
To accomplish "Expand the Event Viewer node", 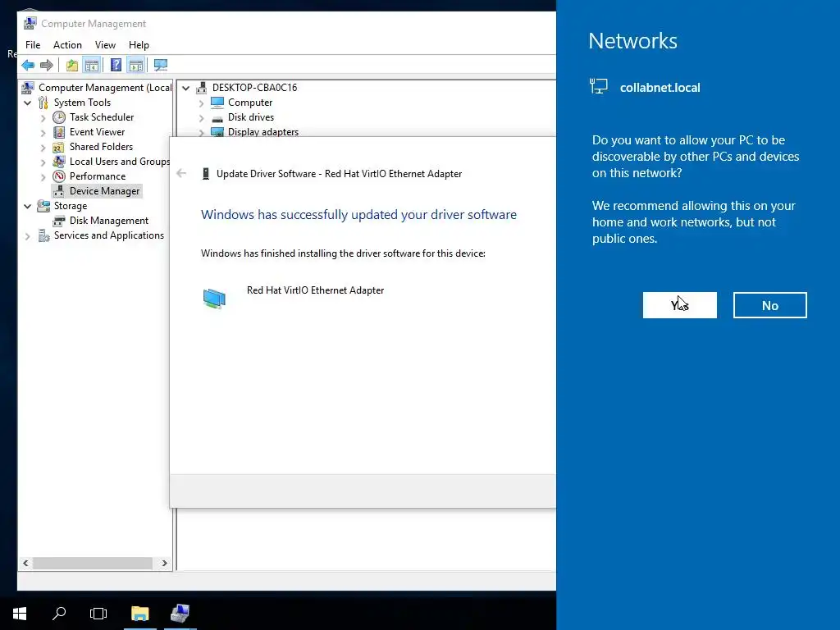I will click(x=43, y=132).
